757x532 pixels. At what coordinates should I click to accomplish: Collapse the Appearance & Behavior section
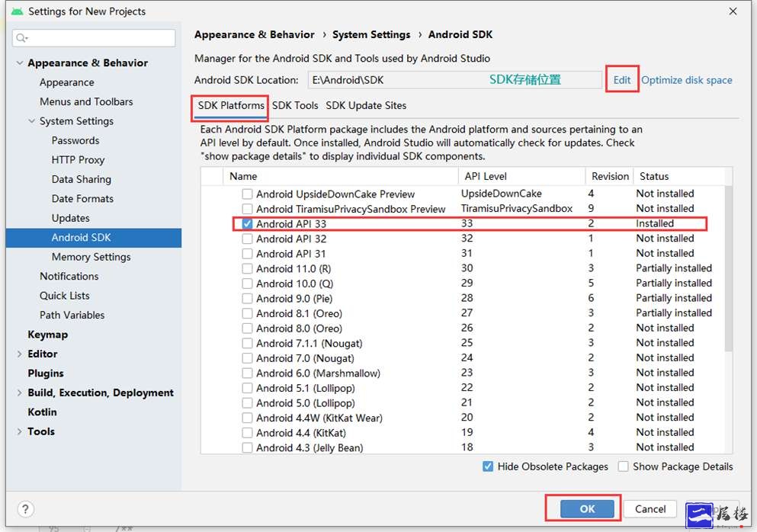[20, 62]
